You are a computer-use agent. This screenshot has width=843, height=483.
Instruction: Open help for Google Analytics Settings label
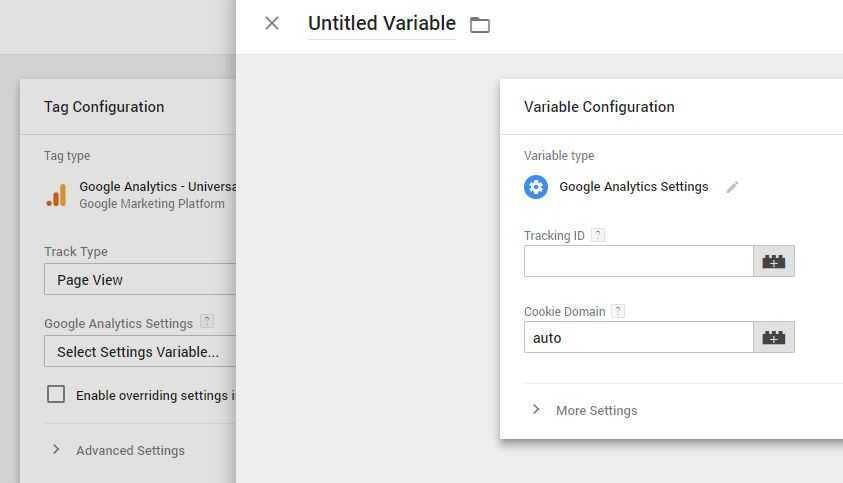[x=207, y=322]
